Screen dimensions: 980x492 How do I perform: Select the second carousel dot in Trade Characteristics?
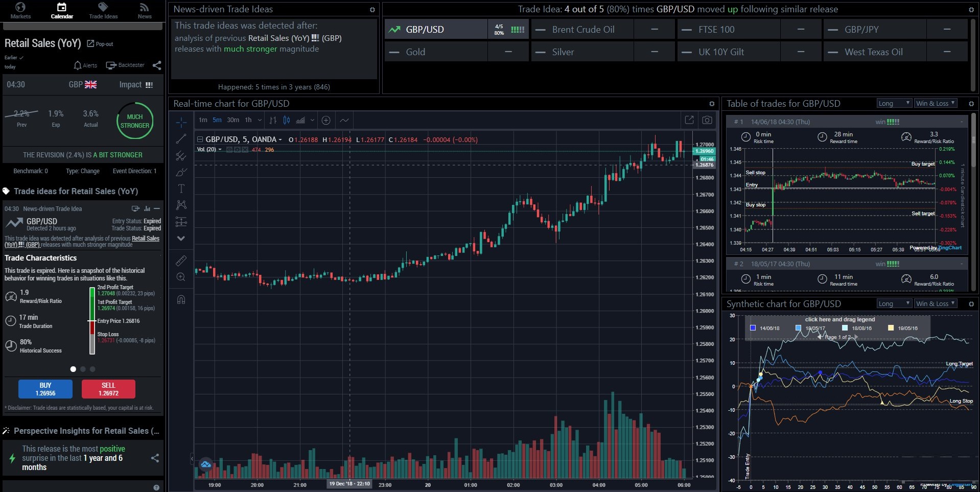(x=83, y=369)
